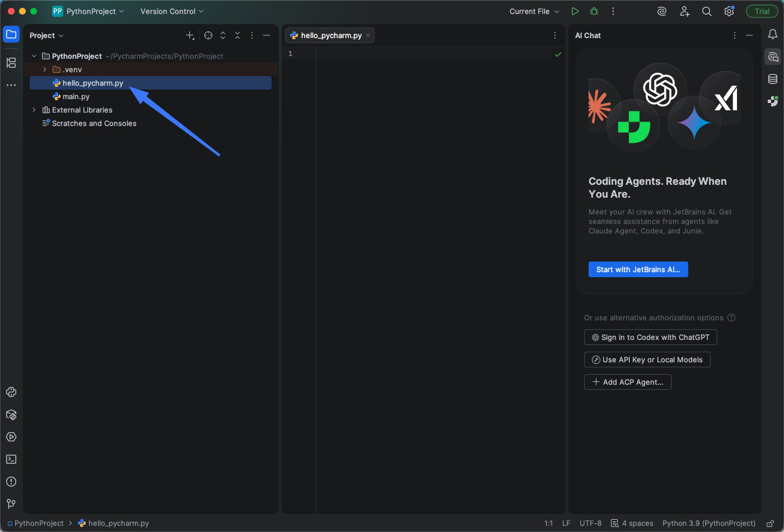Click line number 1 in gutter

[x=290, y=54]
